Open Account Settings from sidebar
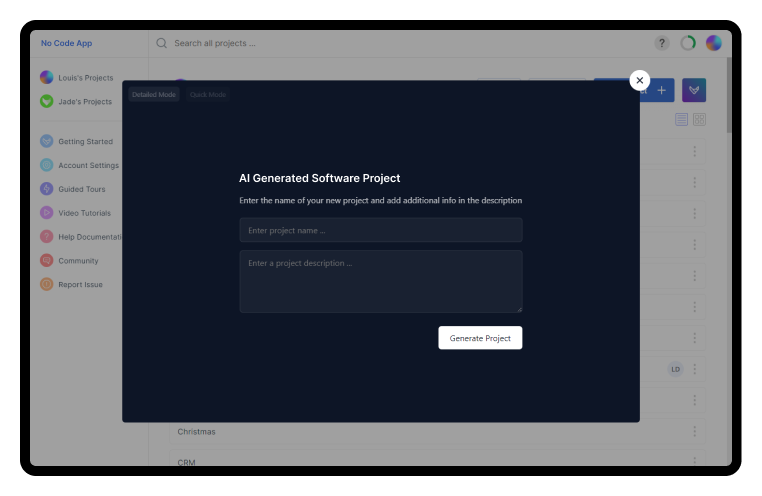Screen dimensions: 762x496 click(x=88, y=166)
